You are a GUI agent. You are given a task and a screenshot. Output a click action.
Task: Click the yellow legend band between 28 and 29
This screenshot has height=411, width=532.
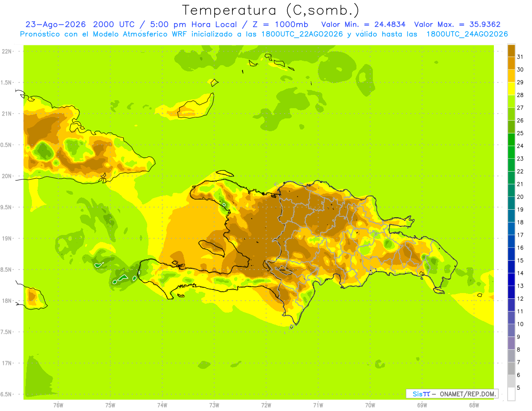tap(511, 89)
